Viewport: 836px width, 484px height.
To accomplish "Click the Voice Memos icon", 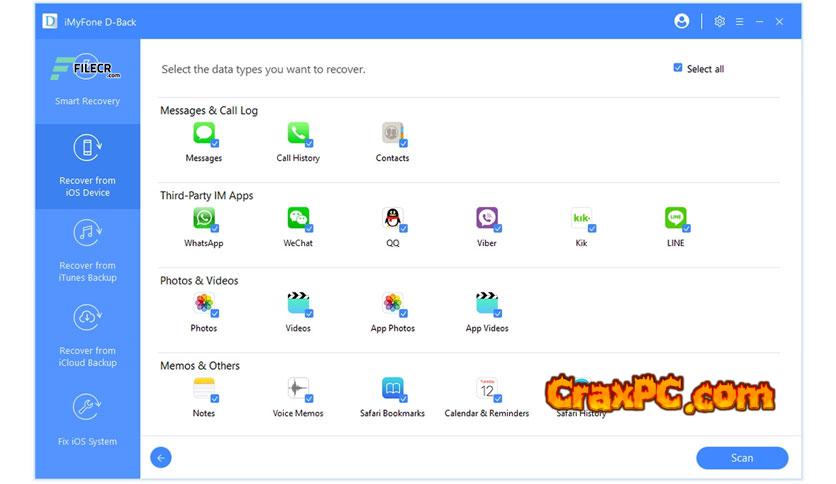I will (298, 388).
